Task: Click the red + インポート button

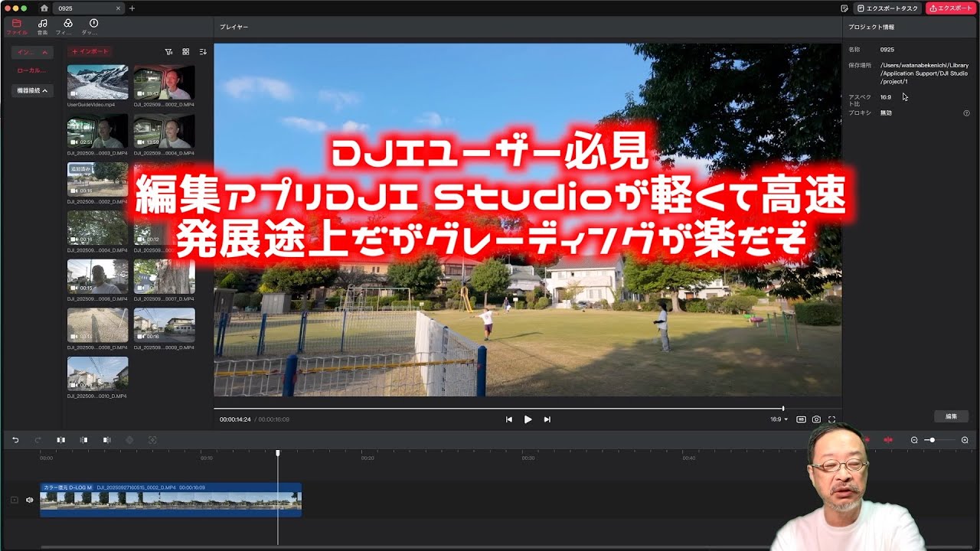Action: click(x=90, y=51)
